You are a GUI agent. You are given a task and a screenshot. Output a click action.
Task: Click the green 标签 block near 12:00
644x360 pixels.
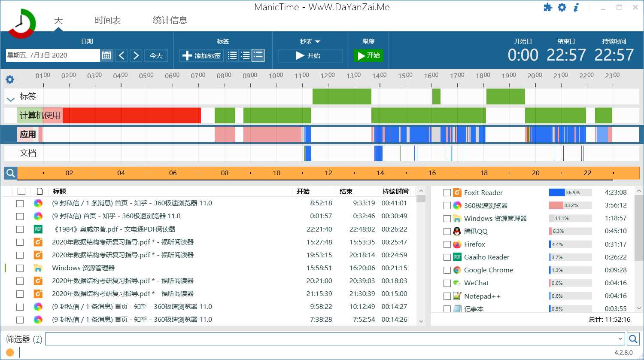(342, 97)
